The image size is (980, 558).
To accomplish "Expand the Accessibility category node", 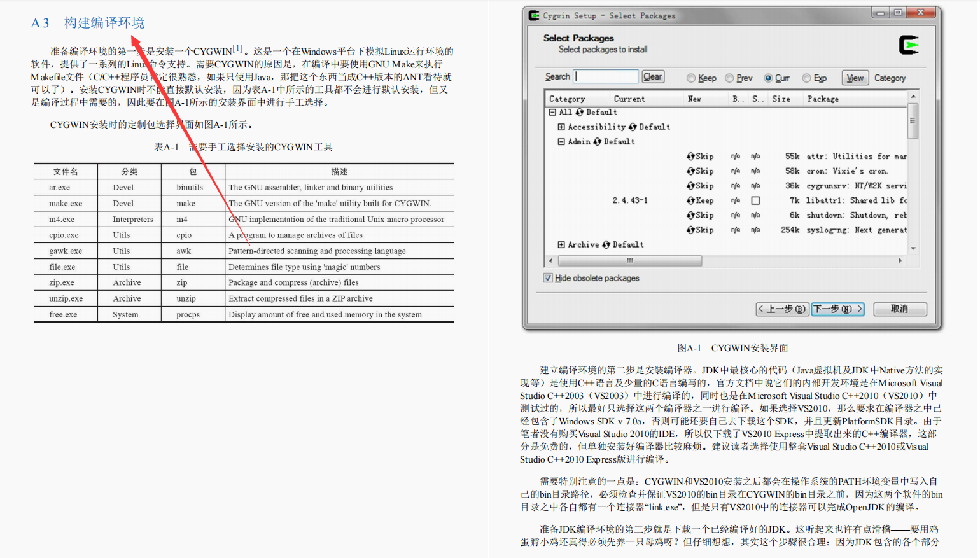I will (561, 127).
